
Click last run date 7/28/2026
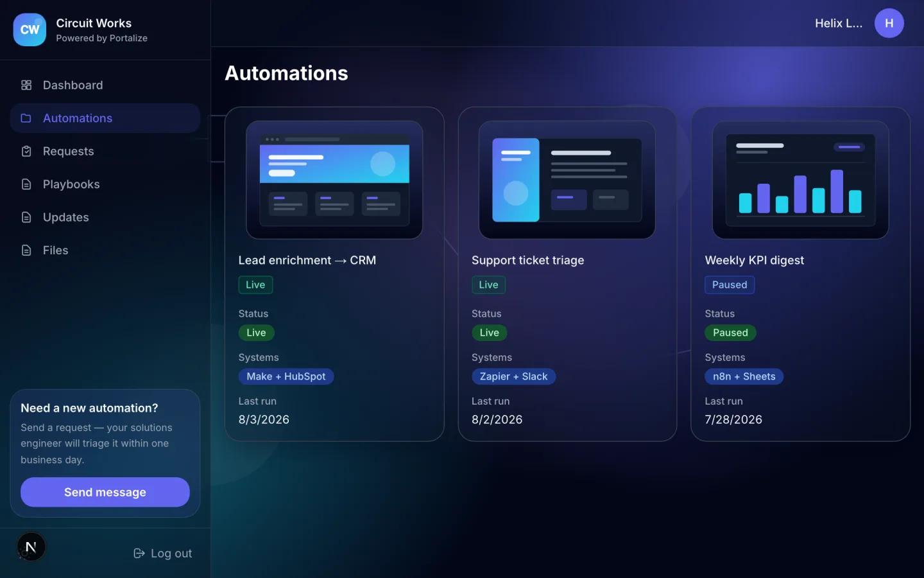[x=733, y=419]
